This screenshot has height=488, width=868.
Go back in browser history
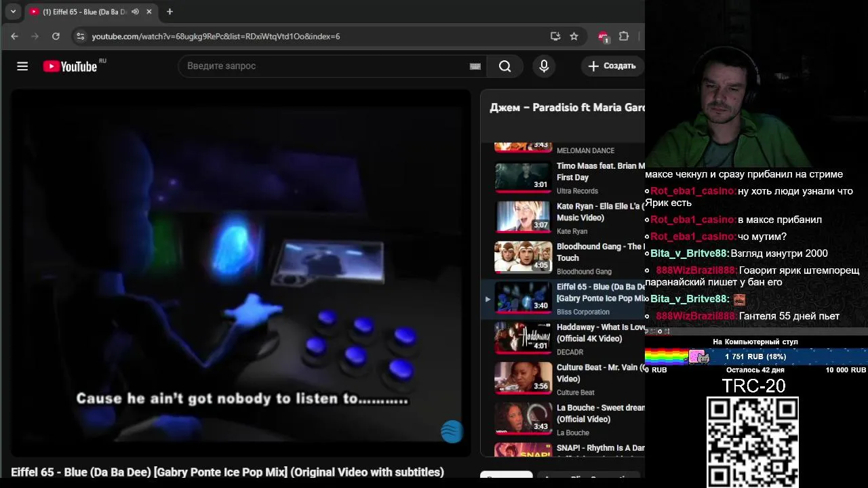tap(14, 36)
